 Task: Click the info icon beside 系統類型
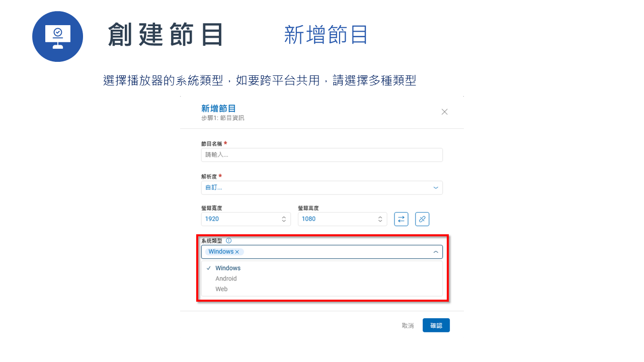[229, 240]
